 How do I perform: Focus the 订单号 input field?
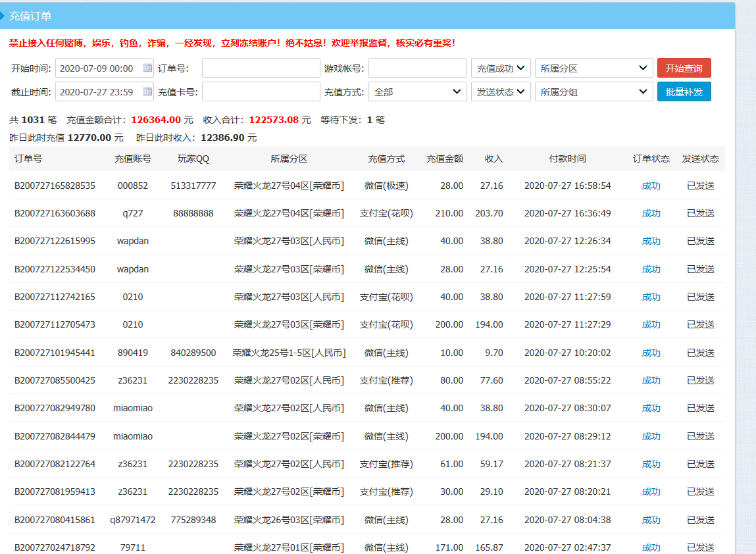(x=261, y=68)
